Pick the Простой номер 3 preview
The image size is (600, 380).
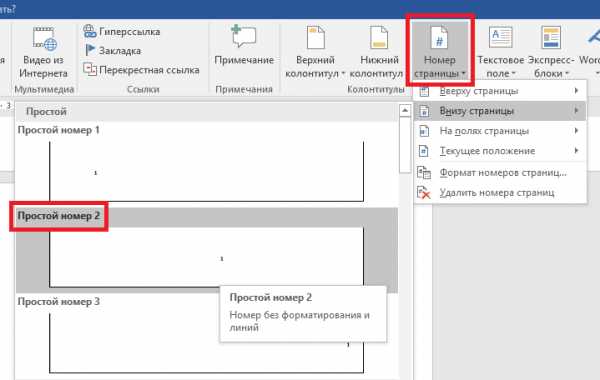point(207,335)
